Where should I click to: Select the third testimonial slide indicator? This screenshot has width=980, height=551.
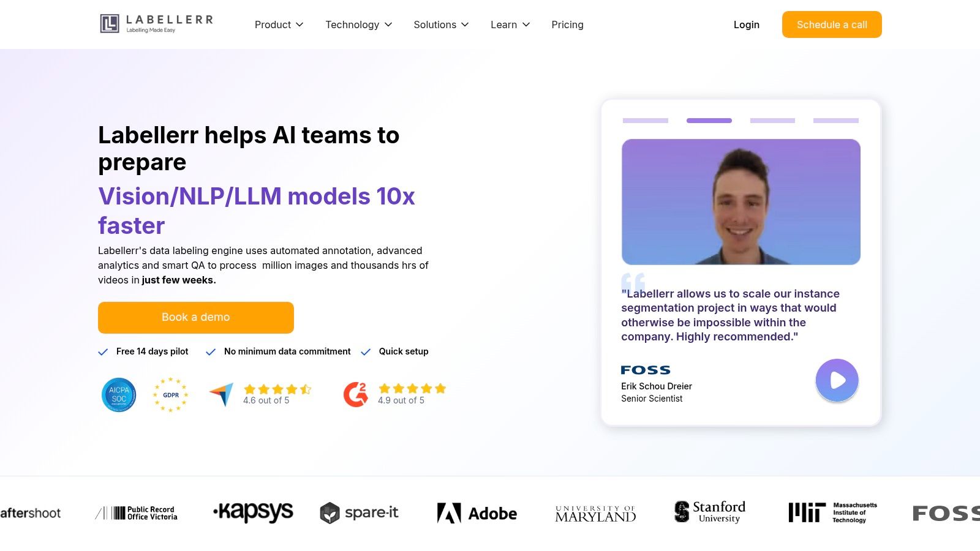[772, 121]
